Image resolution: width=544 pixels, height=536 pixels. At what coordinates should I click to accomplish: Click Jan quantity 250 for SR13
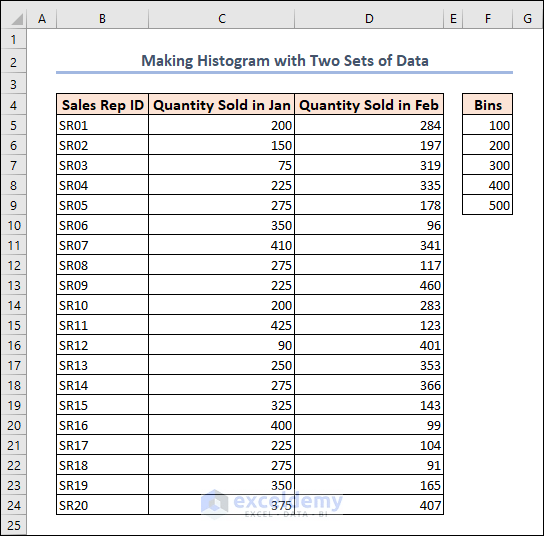pos(221,365)
